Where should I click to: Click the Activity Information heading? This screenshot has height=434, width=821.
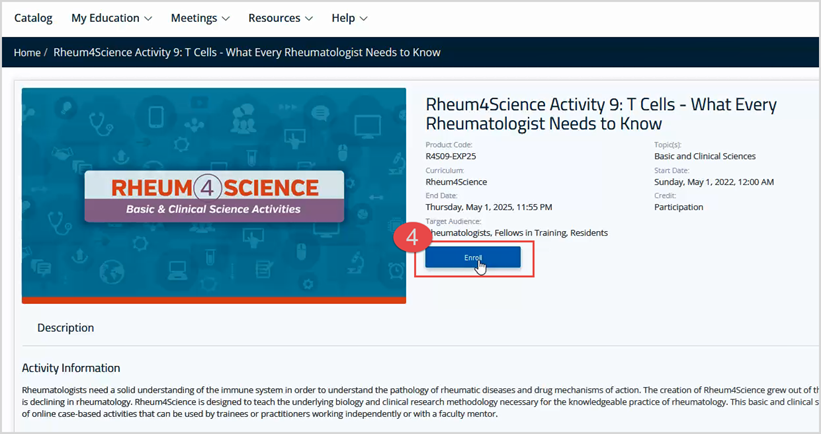71,368
